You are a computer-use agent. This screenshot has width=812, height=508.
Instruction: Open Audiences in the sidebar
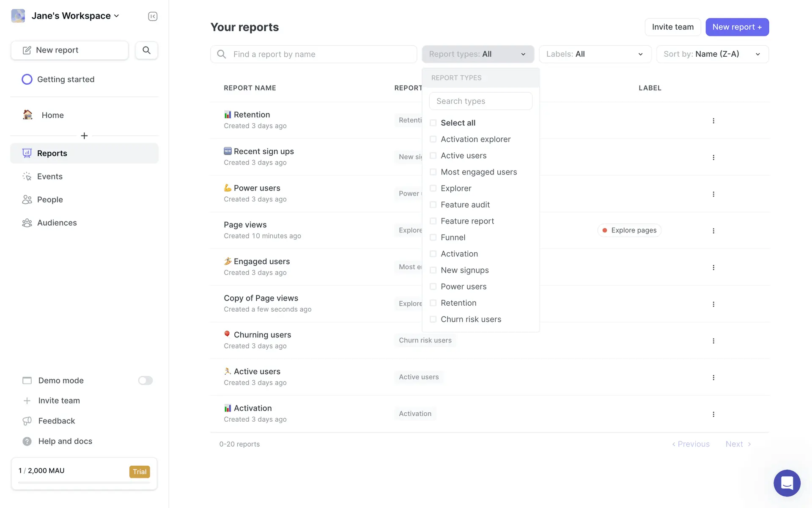[x=57, y=223]
